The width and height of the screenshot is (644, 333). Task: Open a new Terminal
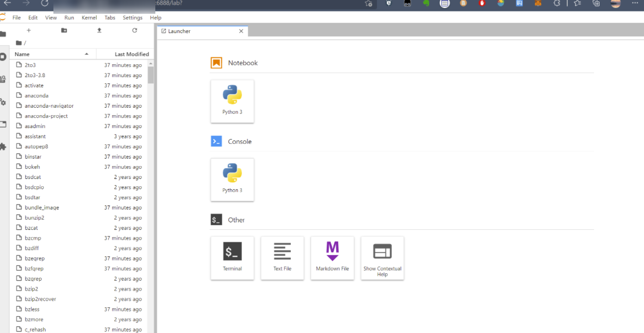pyautogui.click(x=232, y=258)
